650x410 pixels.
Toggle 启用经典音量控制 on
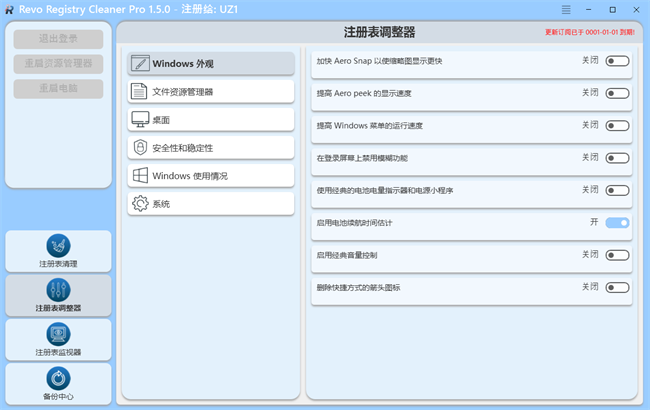pyautogui.click(x=617, y=256)
